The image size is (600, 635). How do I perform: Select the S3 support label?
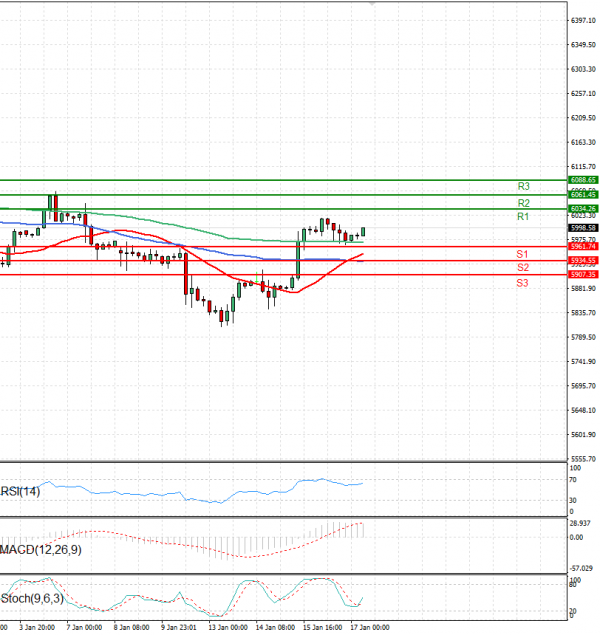(x=522, y=284)
